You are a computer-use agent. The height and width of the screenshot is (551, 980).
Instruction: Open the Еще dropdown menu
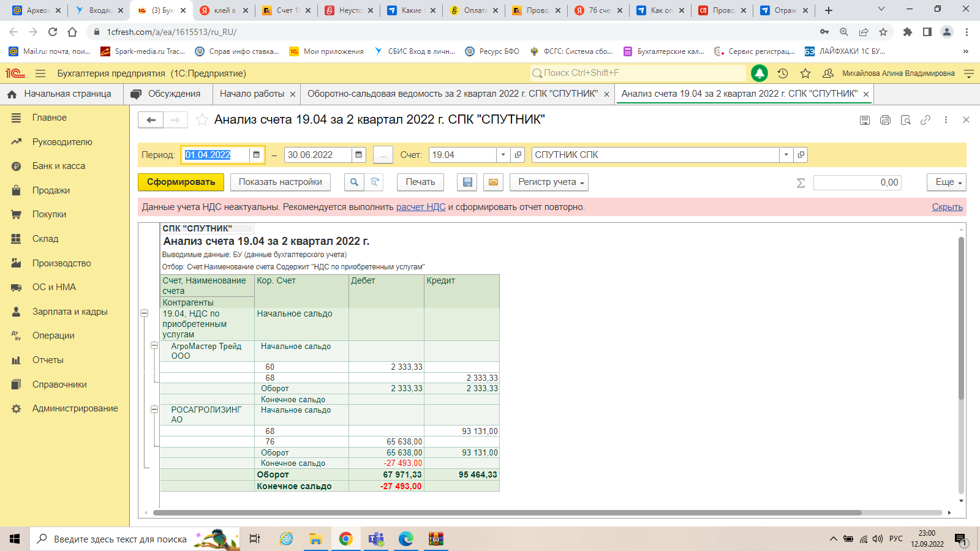tap(946, 182)
